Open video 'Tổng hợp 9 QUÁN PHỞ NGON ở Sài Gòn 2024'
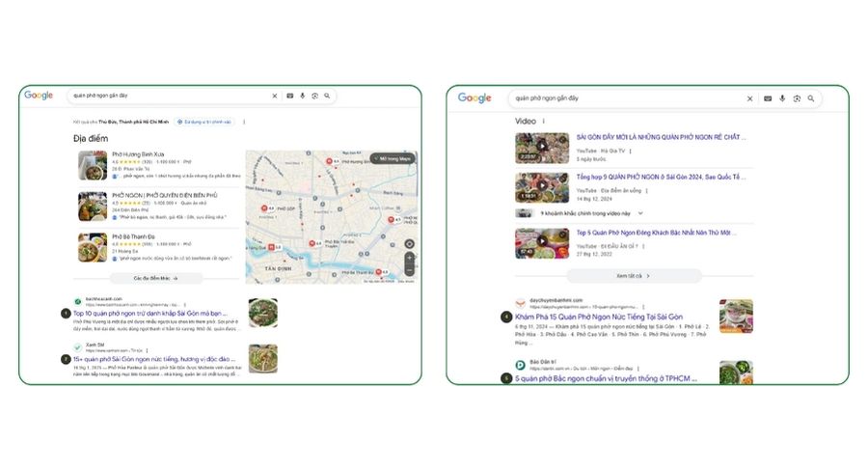 [661, 177]
